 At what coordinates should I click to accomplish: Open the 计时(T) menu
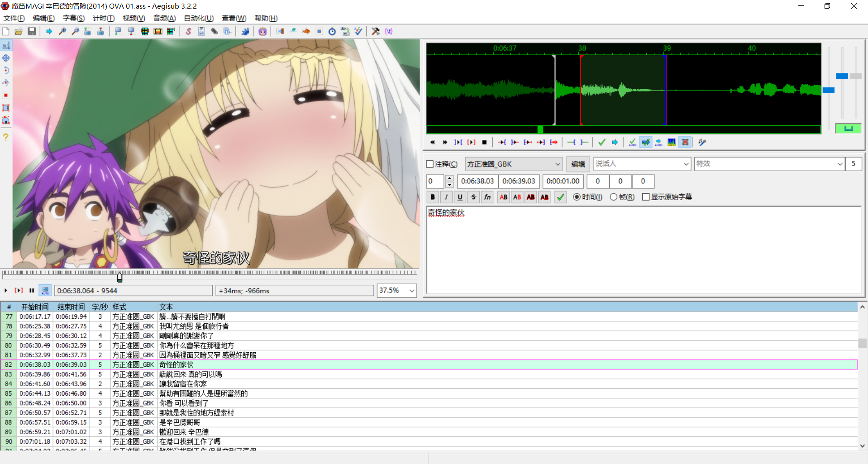click(x=104, y=18)
